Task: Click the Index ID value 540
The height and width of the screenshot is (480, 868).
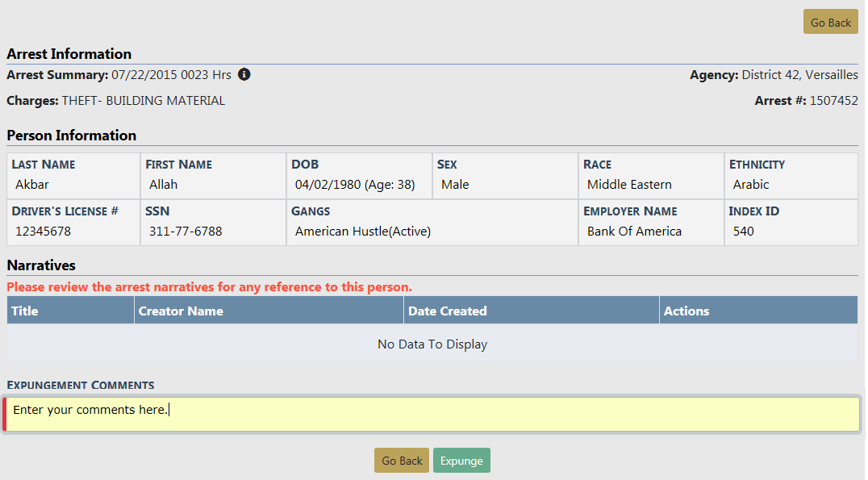Action: coord(743,232)
